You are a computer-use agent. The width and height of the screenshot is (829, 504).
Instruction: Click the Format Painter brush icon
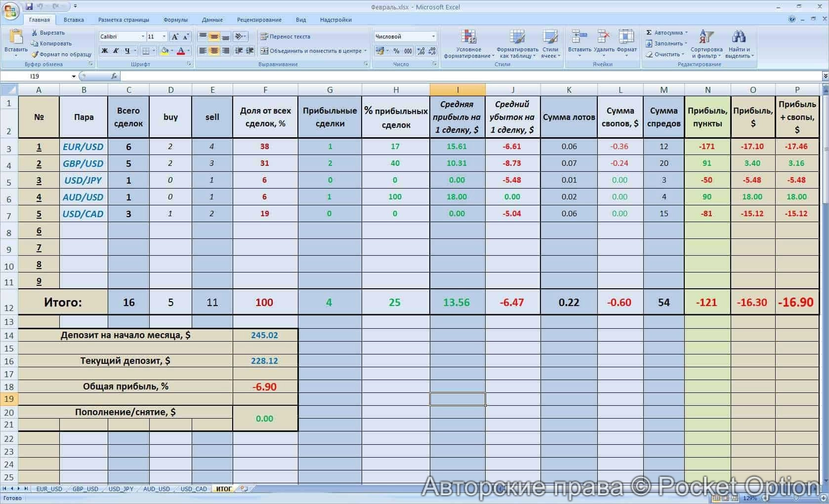35,54
